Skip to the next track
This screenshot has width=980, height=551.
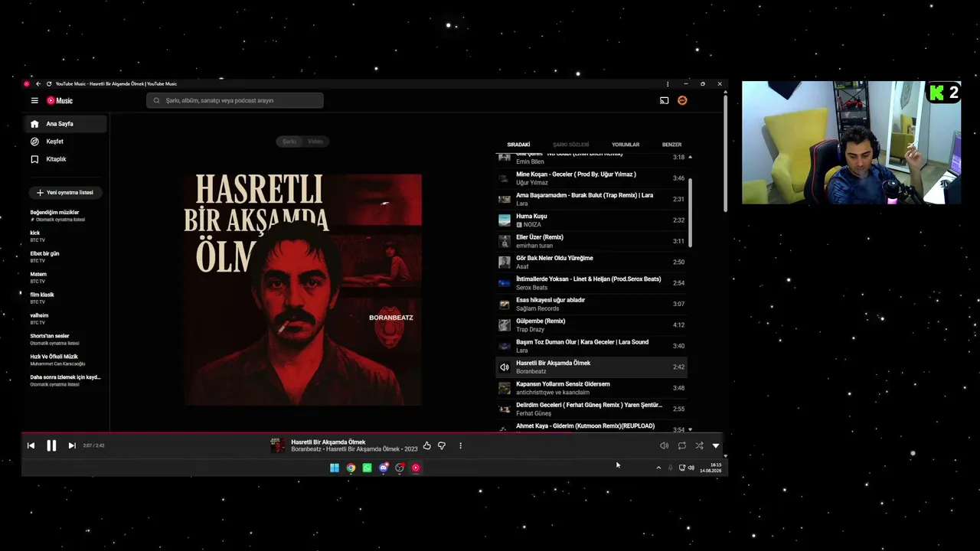72,445
